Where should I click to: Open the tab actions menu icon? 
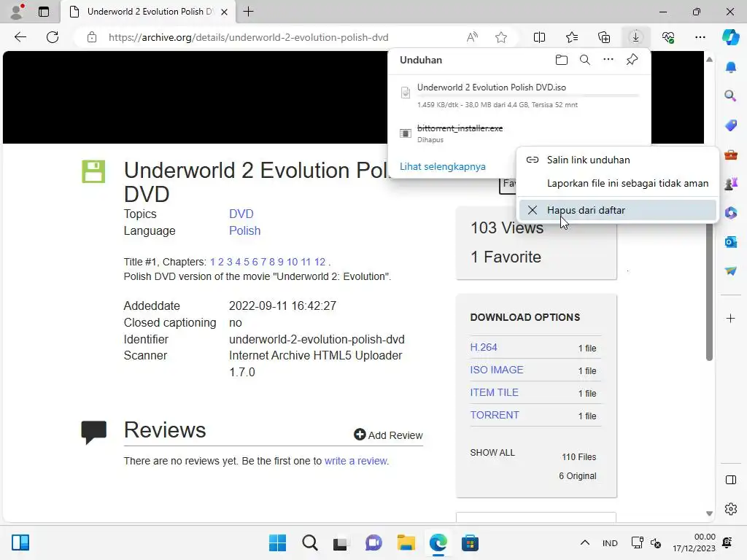click(x=43, y=12)
